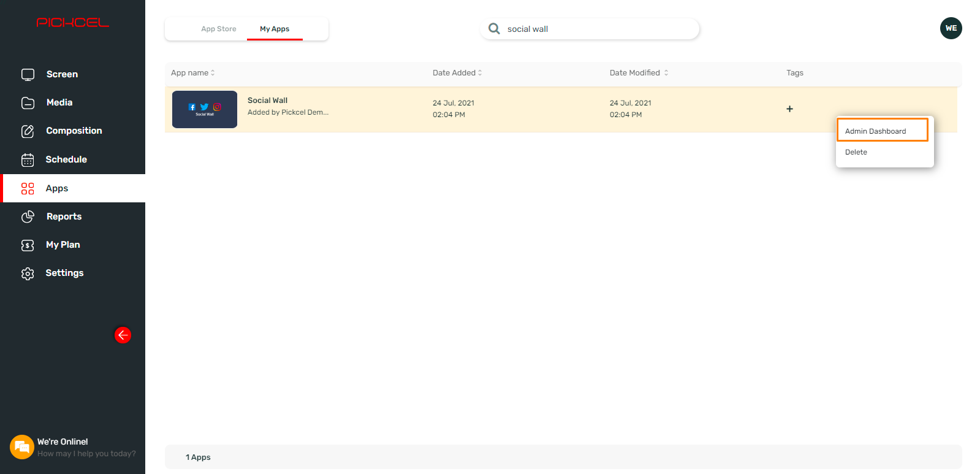Click the Tags column header

point(795,72)
